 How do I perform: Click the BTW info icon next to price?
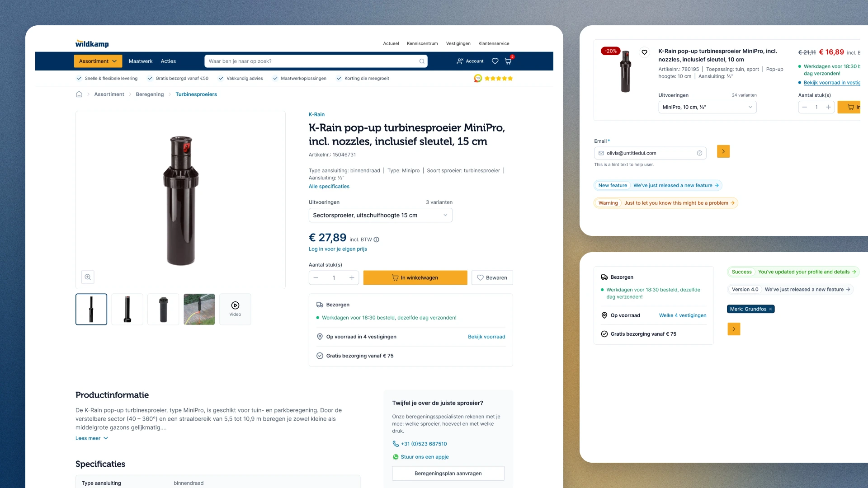[376, 239]
